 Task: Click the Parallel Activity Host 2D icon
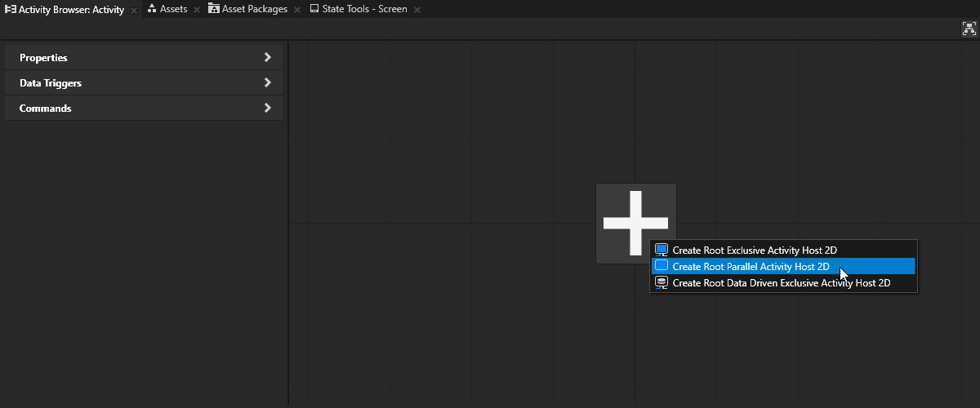coord(661,266)
